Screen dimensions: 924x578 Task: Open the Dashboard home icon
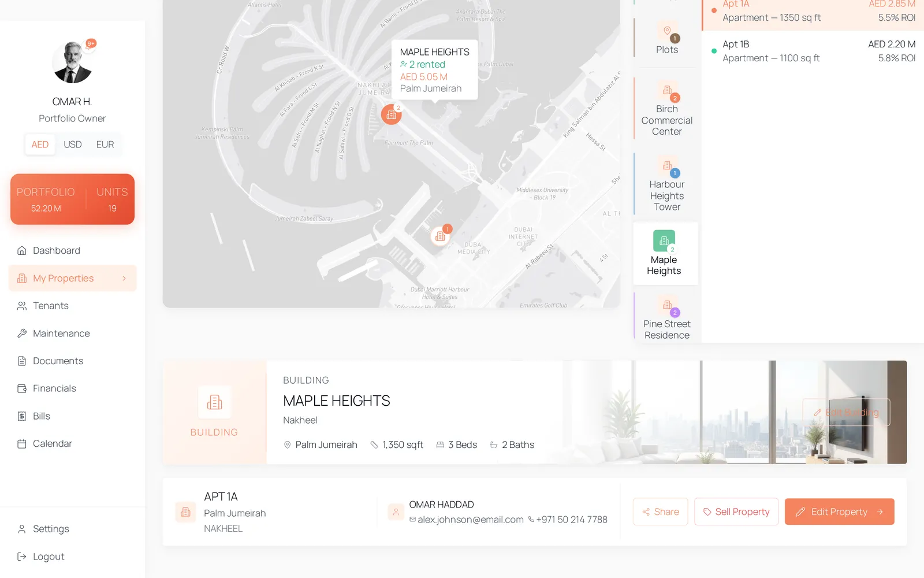point(22,250)
